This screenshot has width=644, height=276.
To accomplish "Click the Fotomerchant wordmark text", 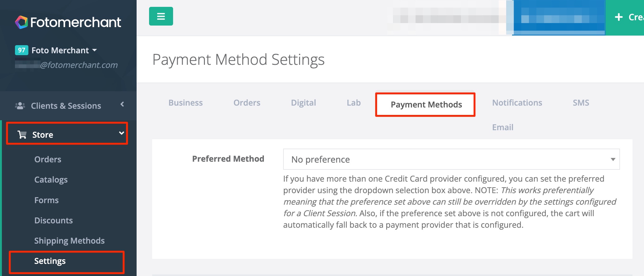I will point(76,22).
